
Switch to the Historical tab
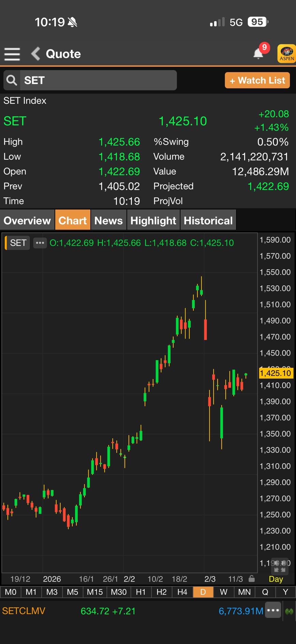click(x=208, y=221)
